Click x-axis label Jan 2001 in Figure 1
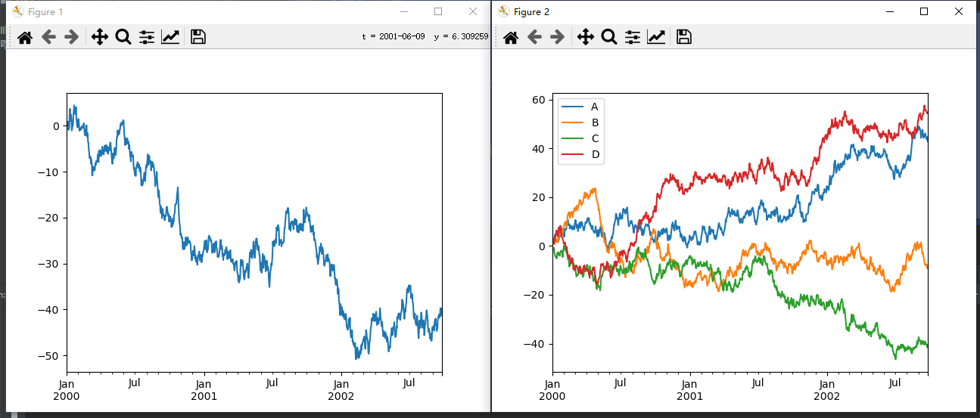The width and height of the screenshot is (980, 418). click(x=204, y=389)
